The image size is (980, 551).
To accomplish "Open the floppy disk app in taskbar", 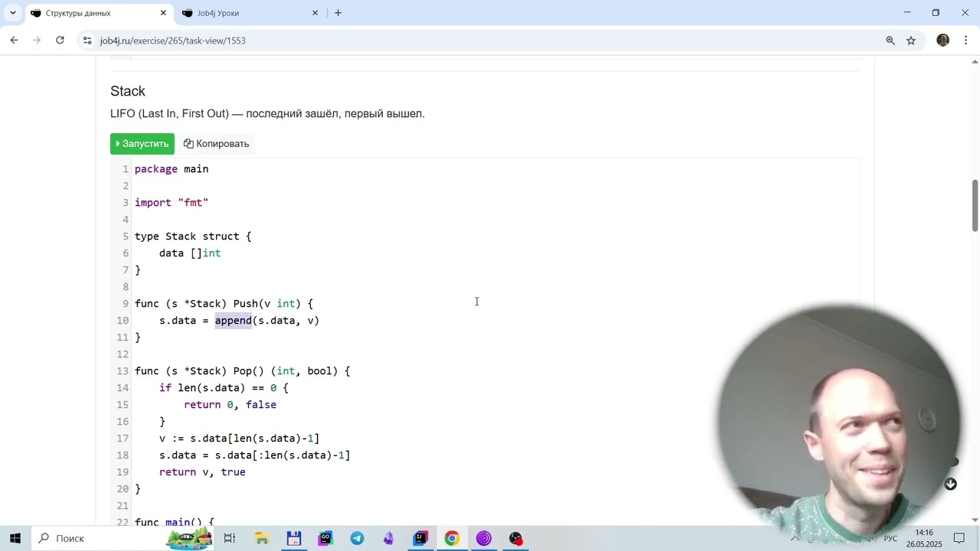I will pyautogui.click(x=294, y=539).
